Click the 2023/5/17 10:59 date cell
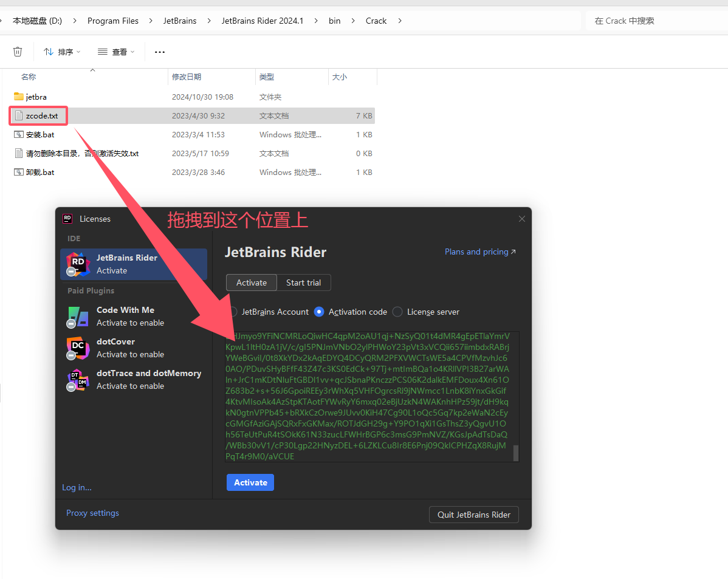 point(200,153)
